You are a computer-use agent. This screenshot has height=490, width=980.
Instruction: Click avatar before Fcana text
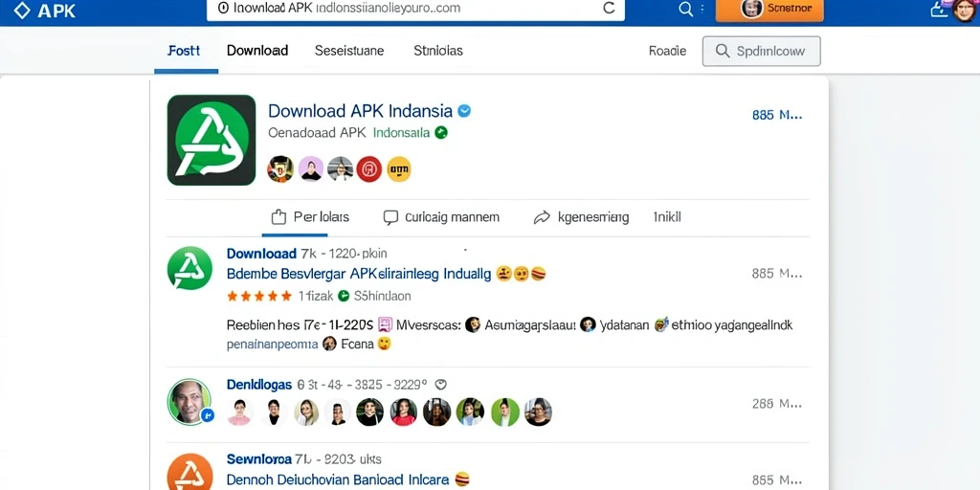tap(329, 344)
